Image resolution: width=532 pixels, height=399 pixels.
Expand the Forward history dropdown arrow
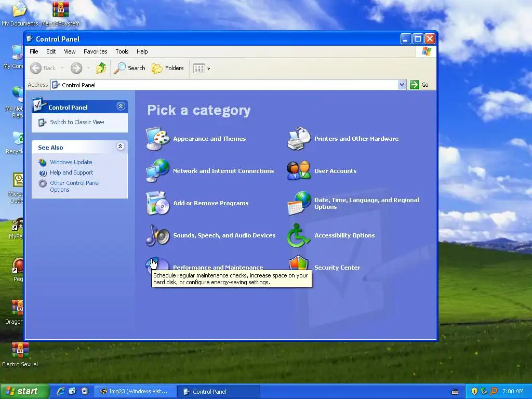(88, 68)
